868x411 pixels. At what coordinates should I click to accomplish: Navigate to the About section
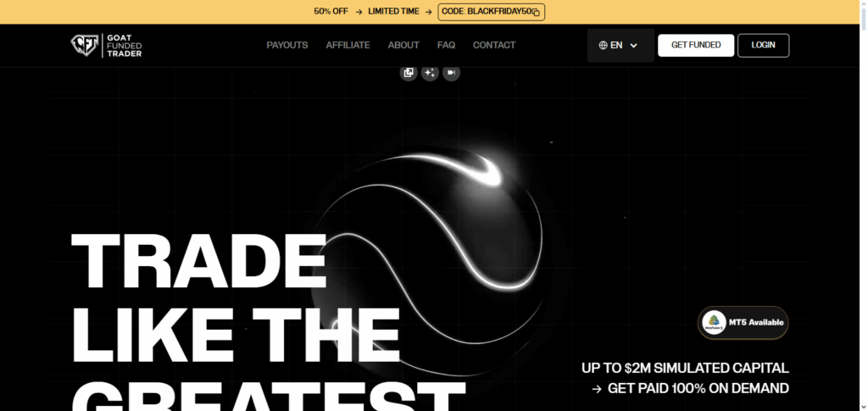coord(403,46)
